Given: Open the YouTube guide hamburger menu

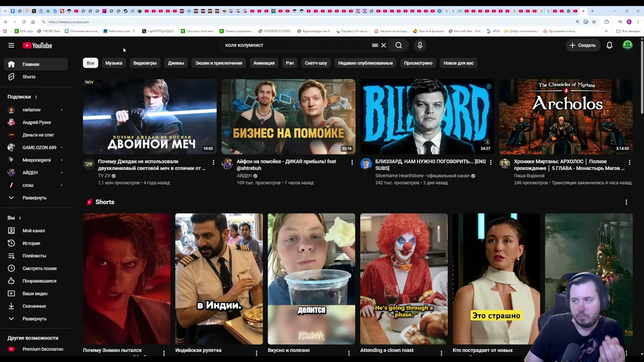Looking at the screenshot, I should click(x=11, y=45).
